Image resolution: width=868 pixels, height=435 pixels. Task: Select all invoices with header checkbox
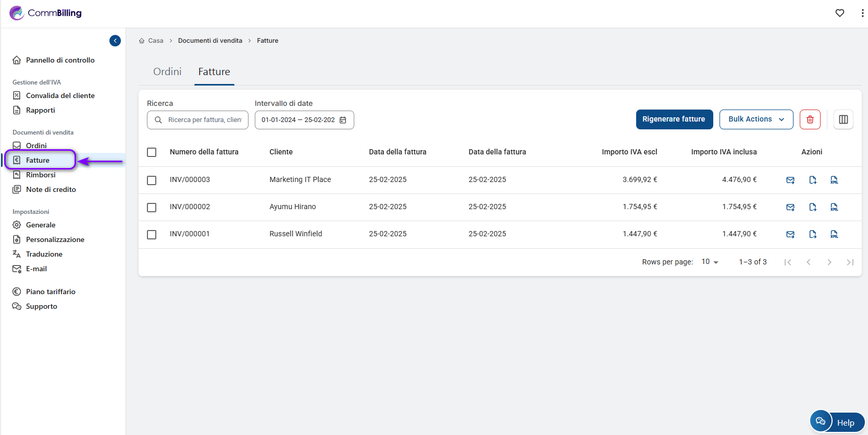pyautogui.click(x=152, y=152)
